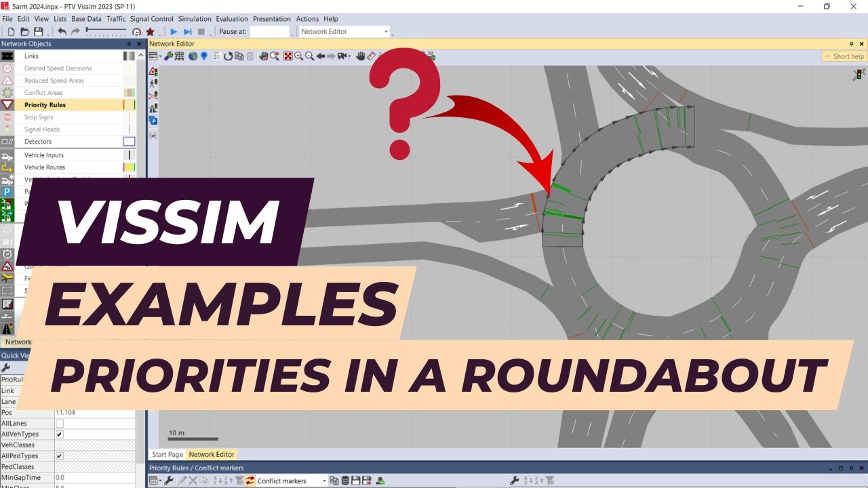The height and width of the screenshot is (488, 868).
Task: Click the red star toolbar icon
Action: click(150, 32)
